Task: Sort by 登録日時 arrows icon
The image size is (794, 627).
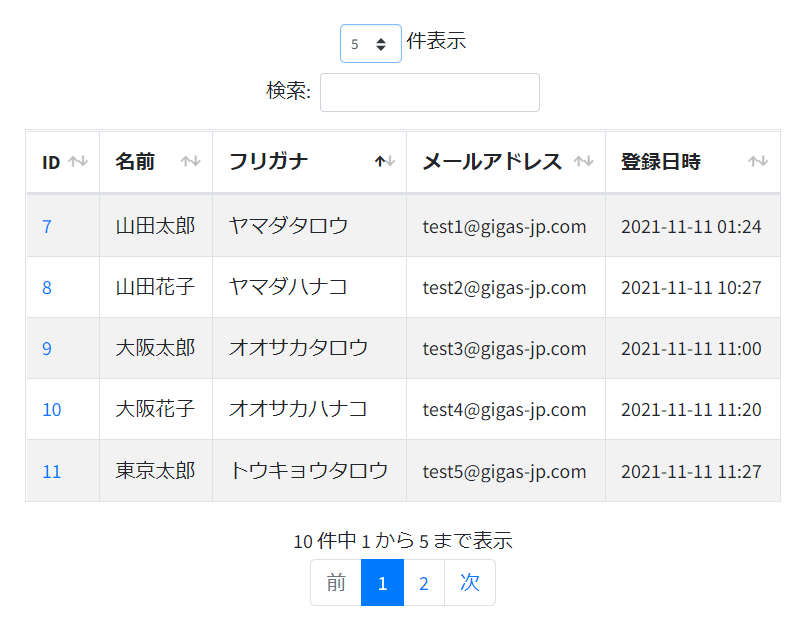Action: (758, 162)
